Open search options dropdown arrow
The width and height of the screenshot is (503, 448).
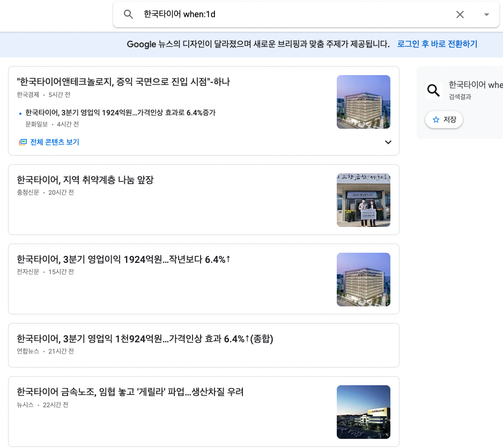point(486,14)
